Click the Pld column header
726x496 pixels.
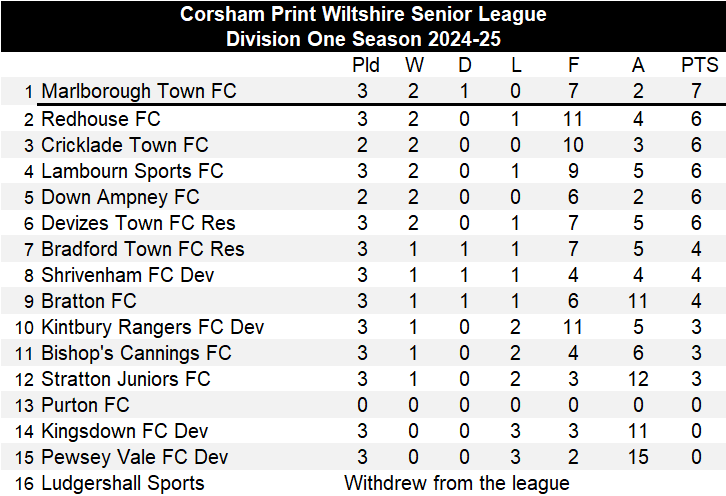366,65
